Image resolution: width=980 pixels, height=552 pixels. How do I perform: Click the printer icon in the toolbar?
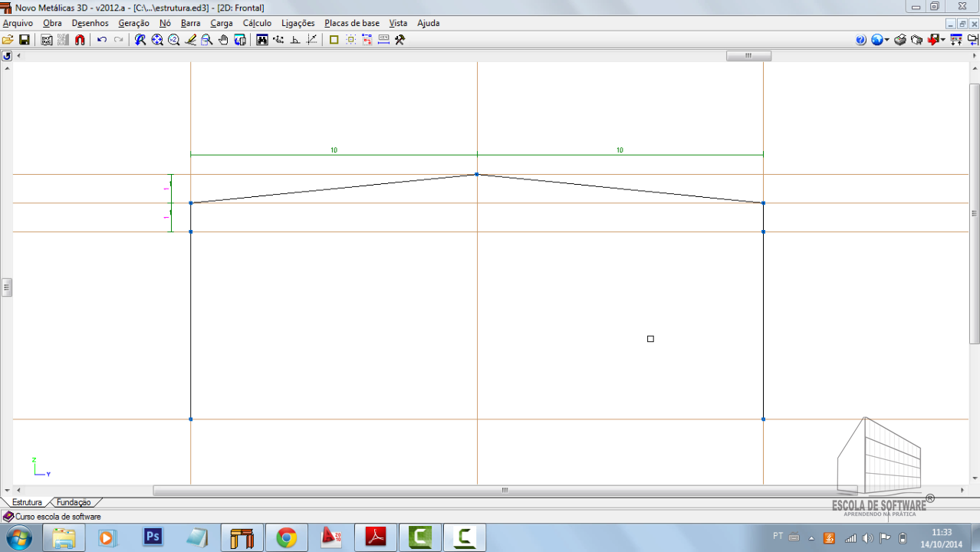900,40
